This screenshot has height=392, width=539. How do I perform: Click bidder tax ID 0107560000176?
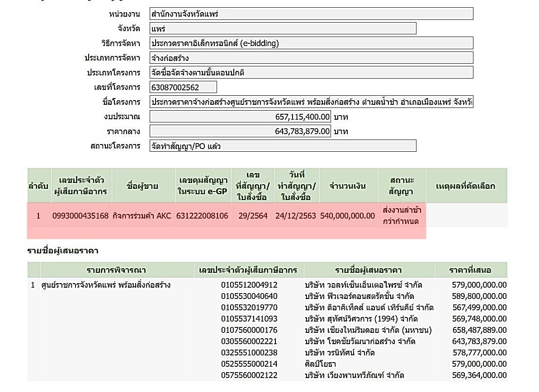tap(249, 330)
